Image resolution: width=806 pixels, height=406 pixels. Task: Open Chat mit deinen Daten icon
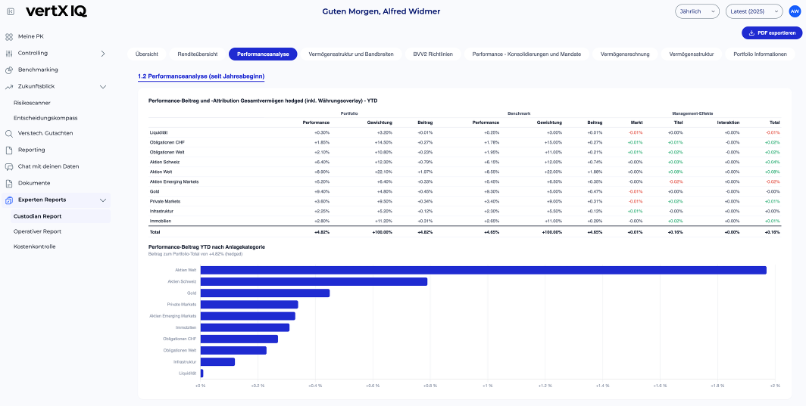(9, 167)
